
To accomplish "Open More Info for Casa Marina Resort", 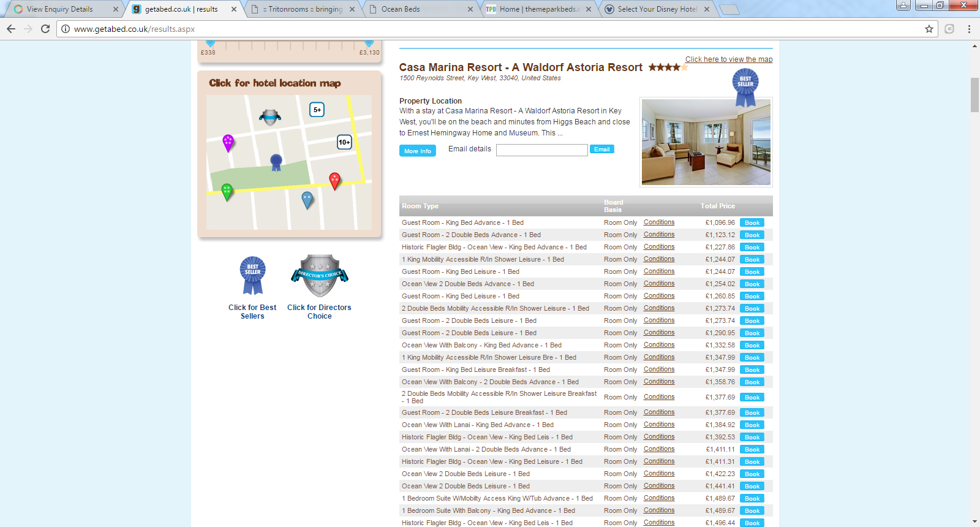I will point(418,151).
